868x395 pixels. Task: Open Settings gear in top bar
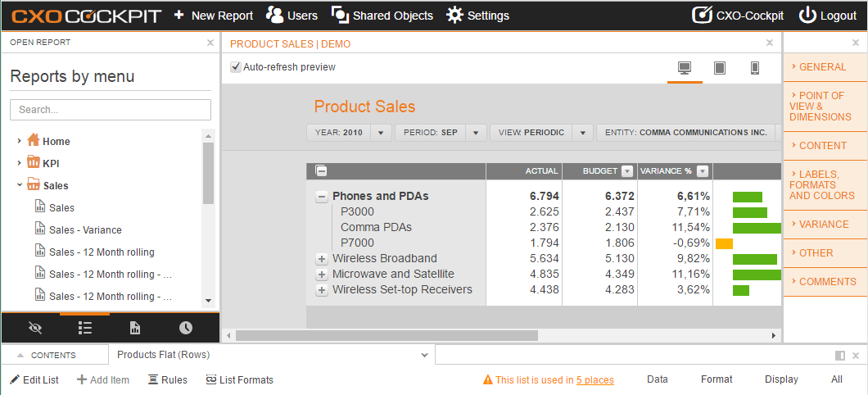coord(454,16)
